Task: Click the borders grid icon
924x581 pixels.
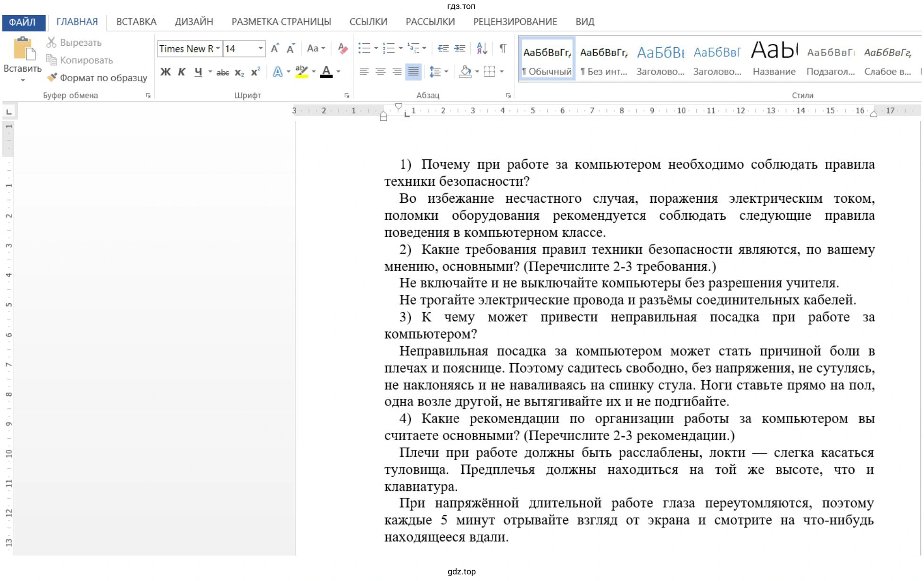Action: 490,72
